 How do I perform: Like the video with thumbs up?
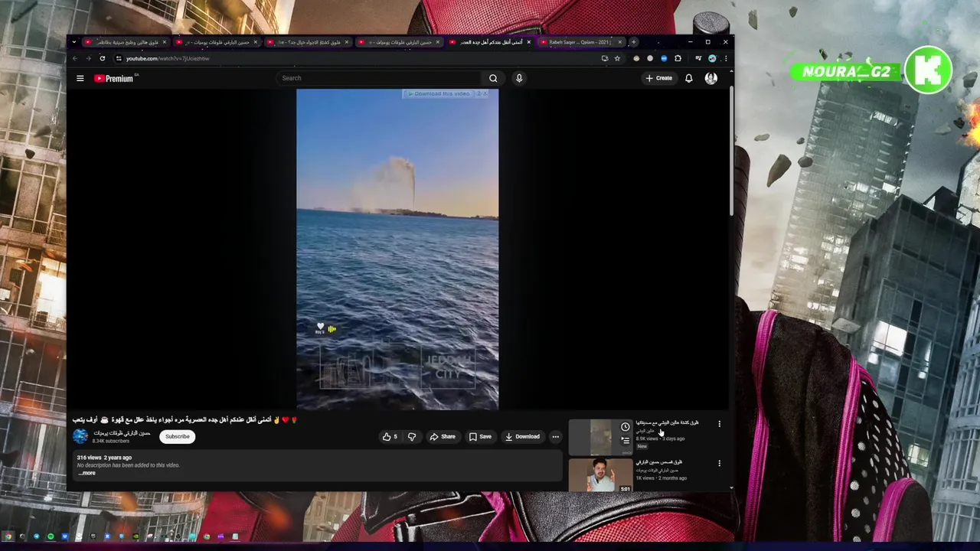click(390, 436)
